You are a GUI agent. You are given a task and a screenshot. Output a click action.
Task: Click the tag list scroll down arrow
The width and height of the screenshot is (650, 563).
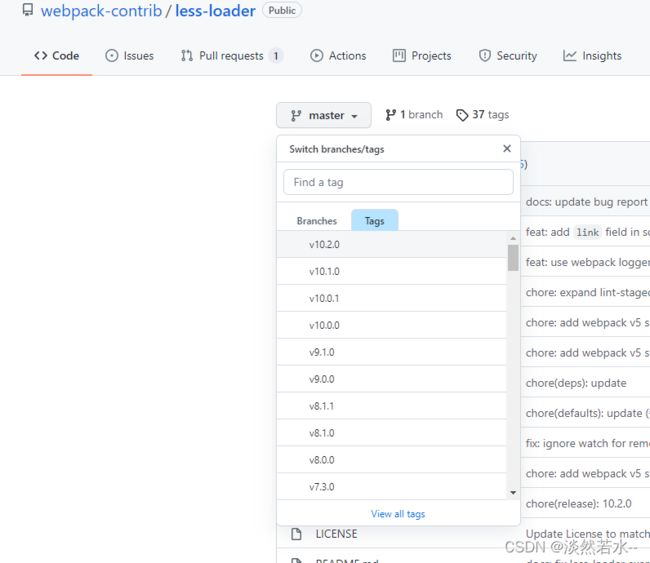click(x=513, y=493)
